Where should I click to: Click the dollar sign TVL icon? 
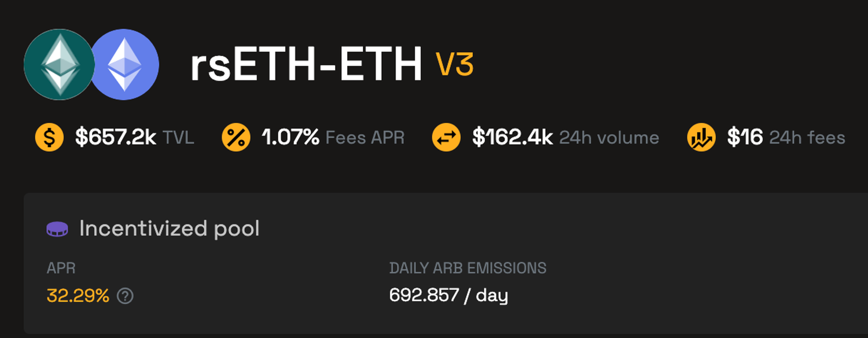(49, 138)
